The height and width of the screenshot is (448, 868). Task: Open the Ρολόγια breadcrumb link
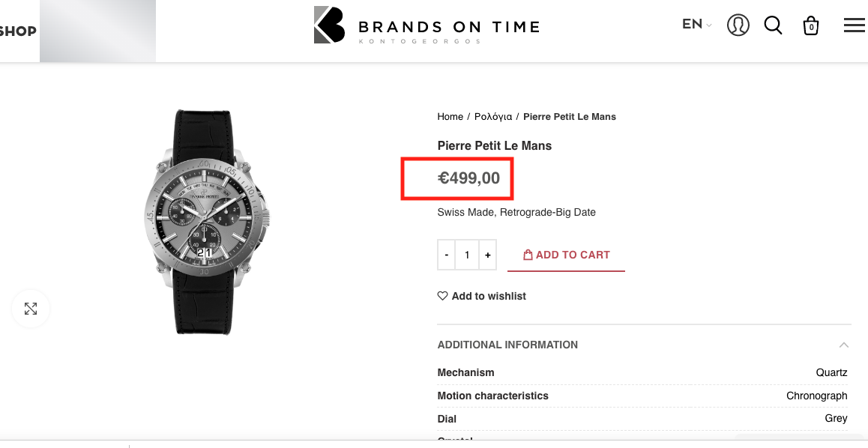click(x=492, y=117)
